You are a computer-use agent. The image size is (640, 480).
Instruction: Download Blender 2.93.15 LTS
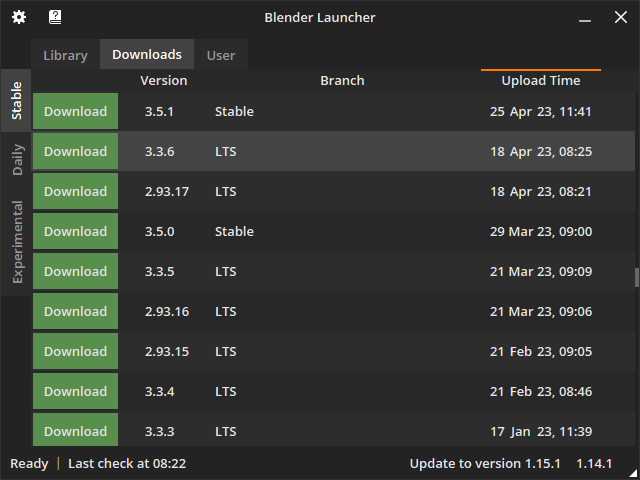pos(75,351)
